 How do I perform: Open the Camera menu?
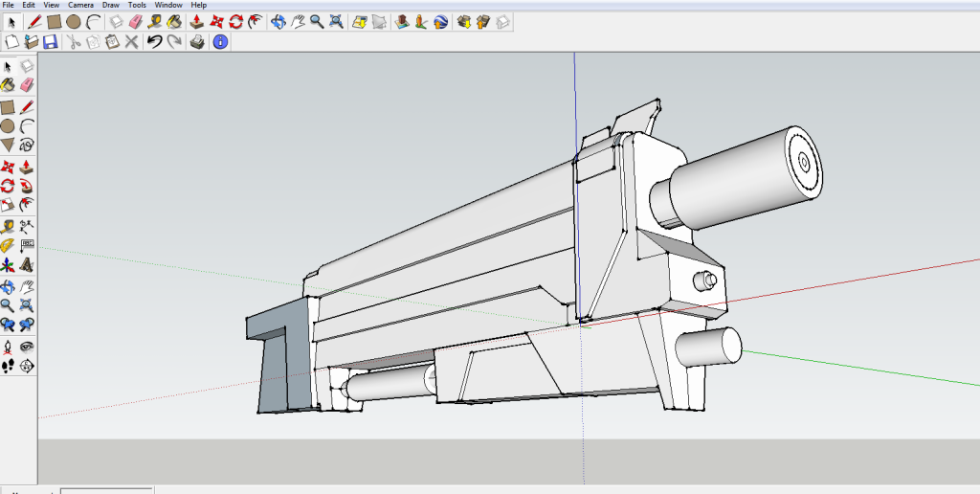point(80,5)
